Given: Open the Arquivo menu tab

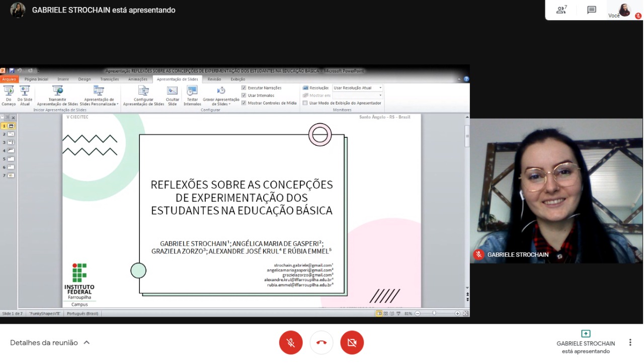Looking at the screenshot, I should tap(9, 79).
